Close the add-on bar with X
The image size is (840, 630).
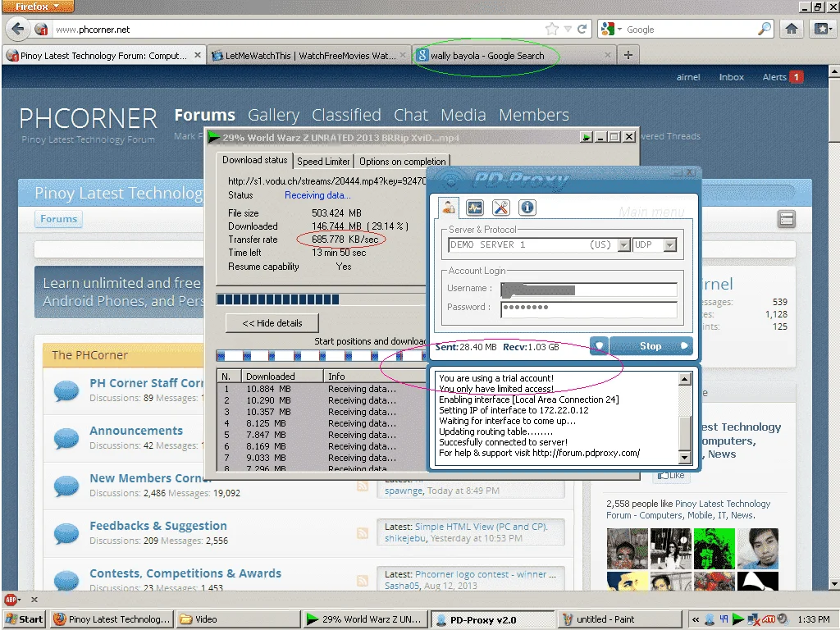click(x=34, y=600)
